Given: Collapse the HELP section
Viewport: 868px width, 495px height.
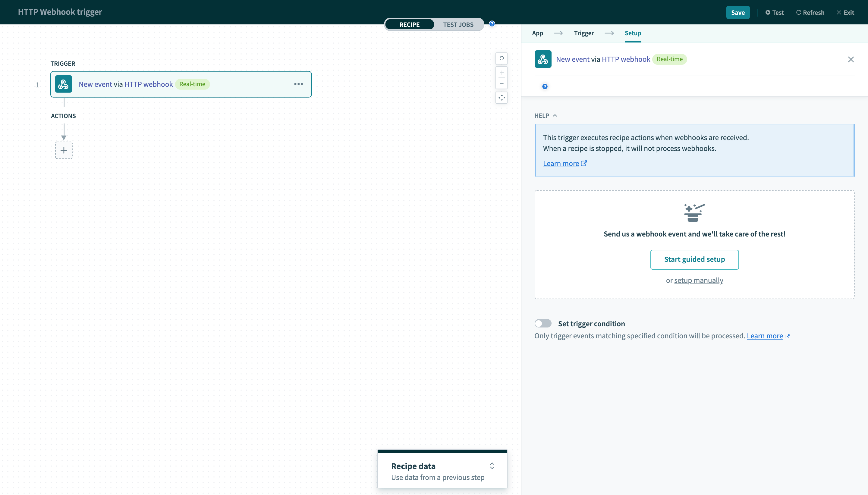Looking at the screenshot, I should tap(555, 116).
